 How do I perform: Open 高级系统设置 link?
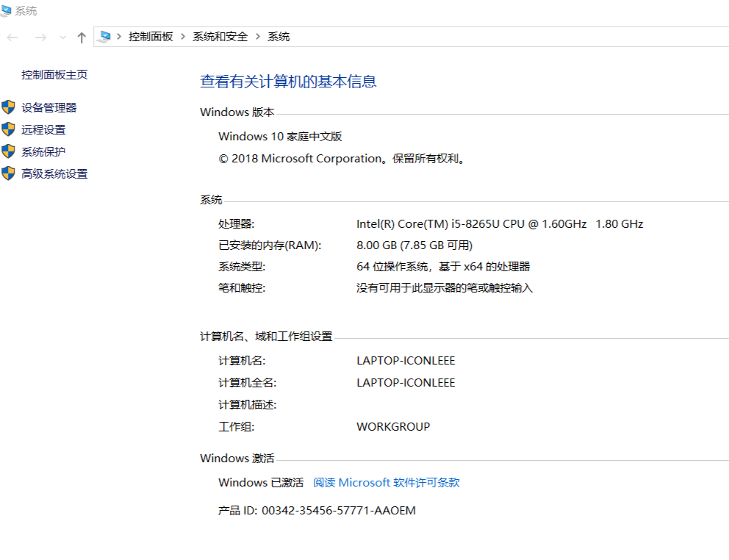point(54,174)
